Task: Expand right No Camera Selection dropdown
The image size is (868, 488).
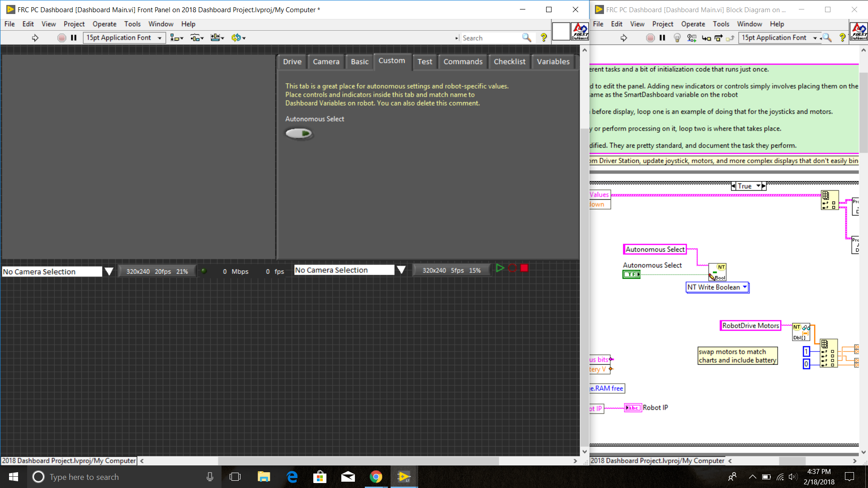Action: click(x=401, y=270)
